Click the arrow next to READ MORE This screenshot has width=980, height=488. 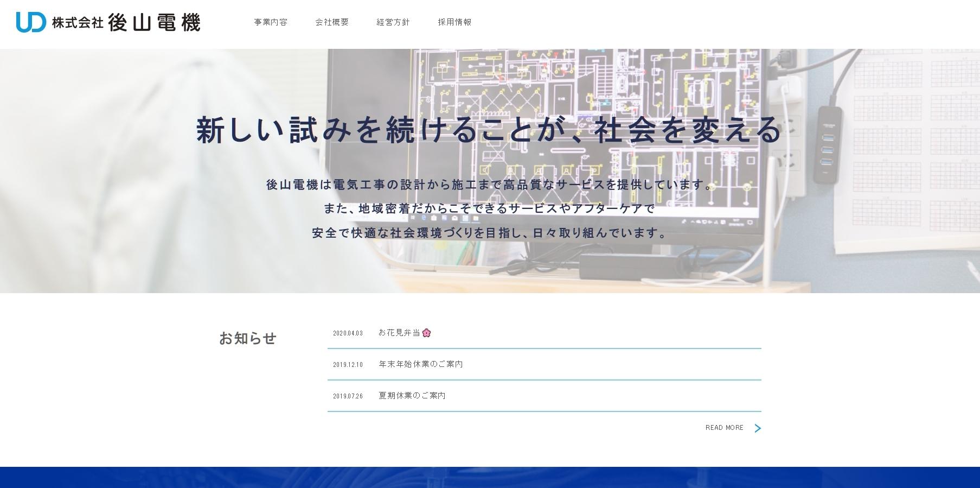[758, 428]
